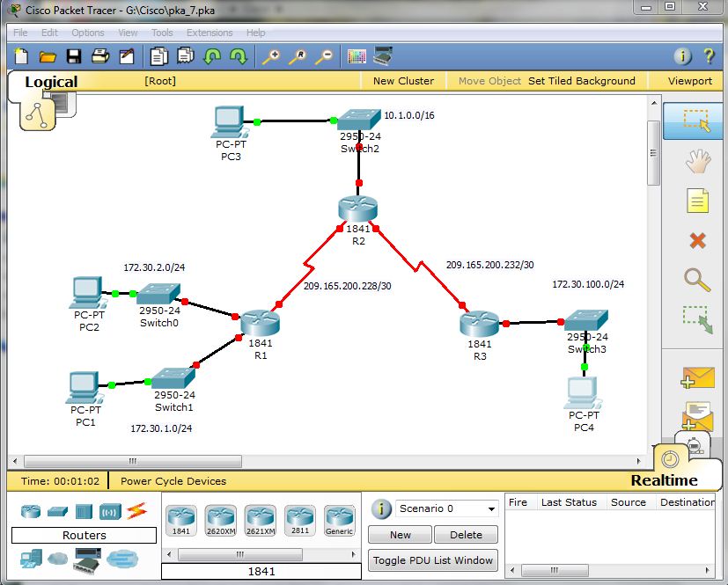The image size is (728, 585).
Task: Click the Copy icon in toolbar
Action: [x=158, y=56]
